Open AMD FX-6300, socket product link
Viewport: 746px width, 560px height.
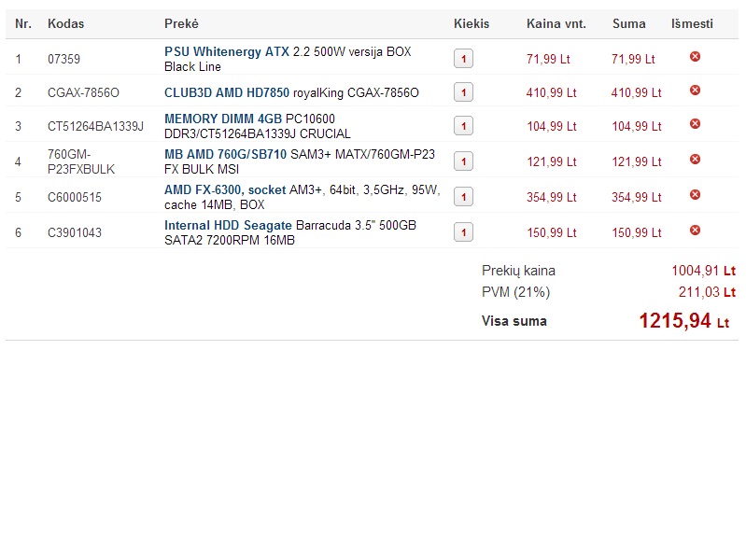point(225,189)
